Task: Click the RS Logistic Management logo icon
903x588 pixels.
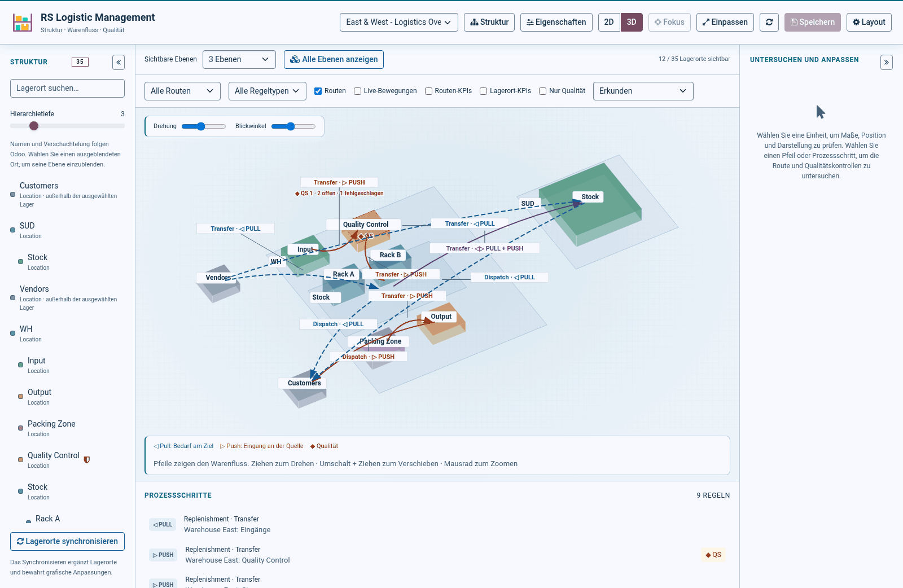Action: (x=23, y=23)
